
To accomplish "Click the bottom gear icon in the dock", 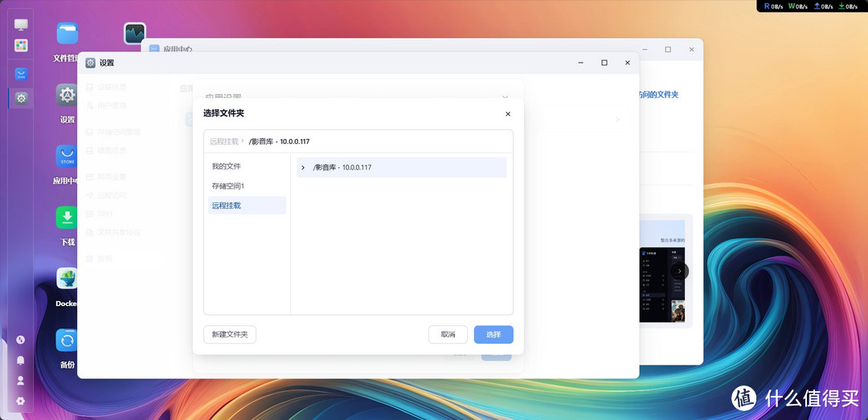I will click(x=20, y=402).
